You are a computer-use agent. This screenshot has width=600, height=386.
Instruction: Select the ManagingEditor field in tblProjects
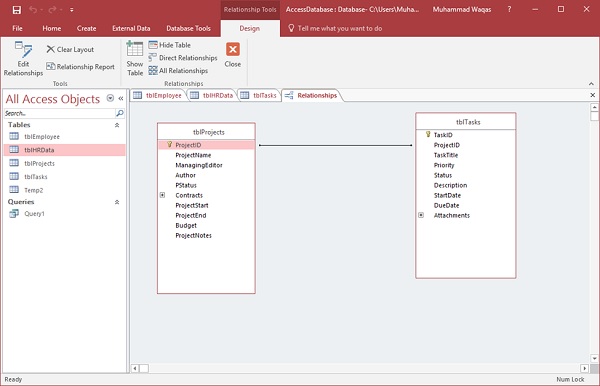pos(199,165)
